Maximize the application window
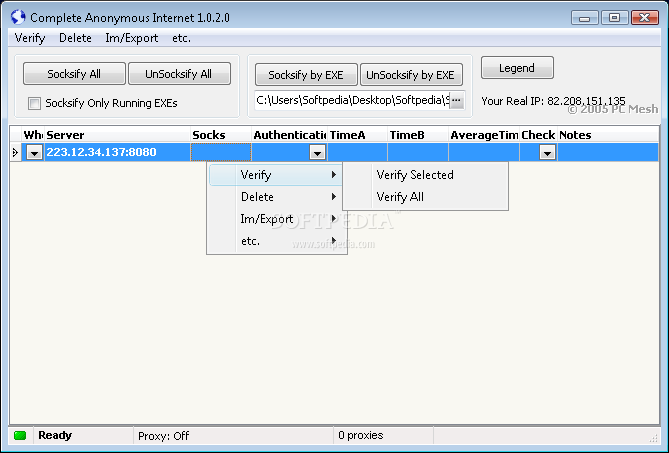Image resolution: width=669 pixels, height=453 pixels. click(614, 17)
